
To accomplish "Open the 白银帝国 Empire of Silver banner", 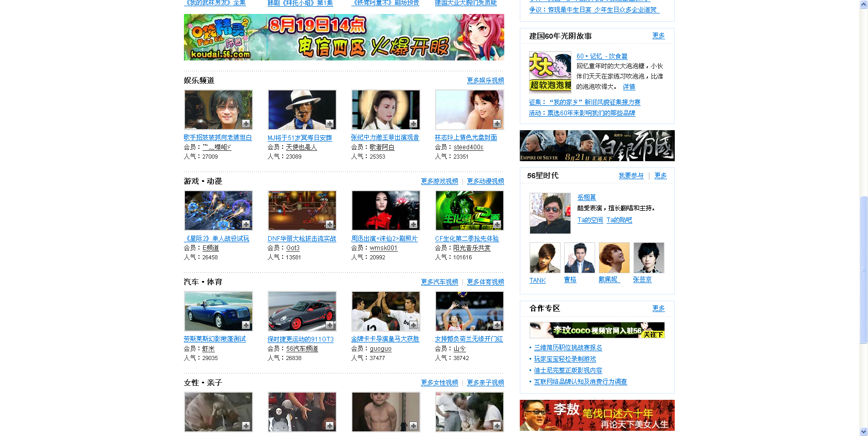I will pos(597,146).
